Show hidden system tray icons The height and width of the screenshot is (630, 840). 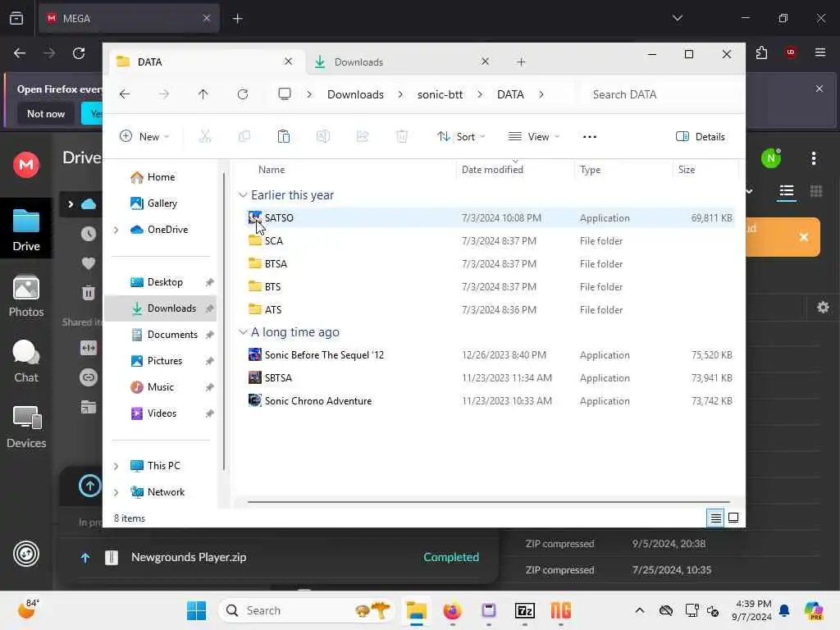(x=640, y=610)
